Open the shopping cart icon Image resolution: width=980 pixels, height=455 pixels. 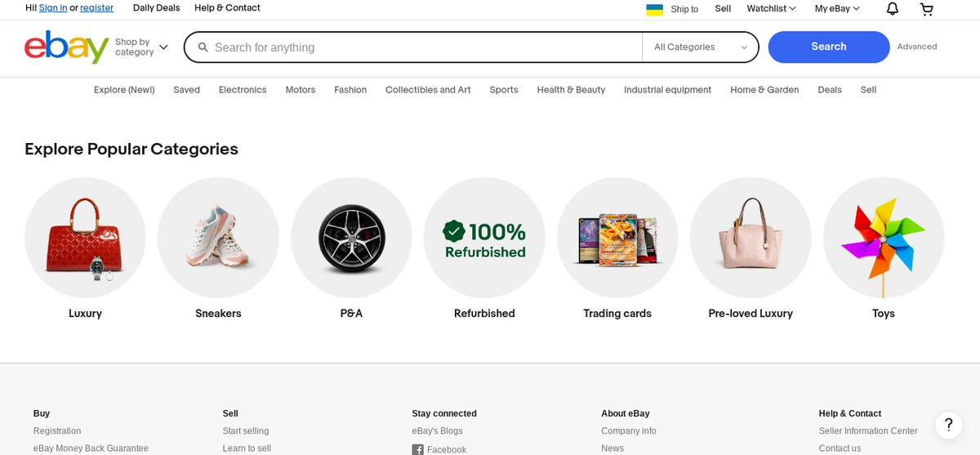pyautogui.click(x=926, y=9)
